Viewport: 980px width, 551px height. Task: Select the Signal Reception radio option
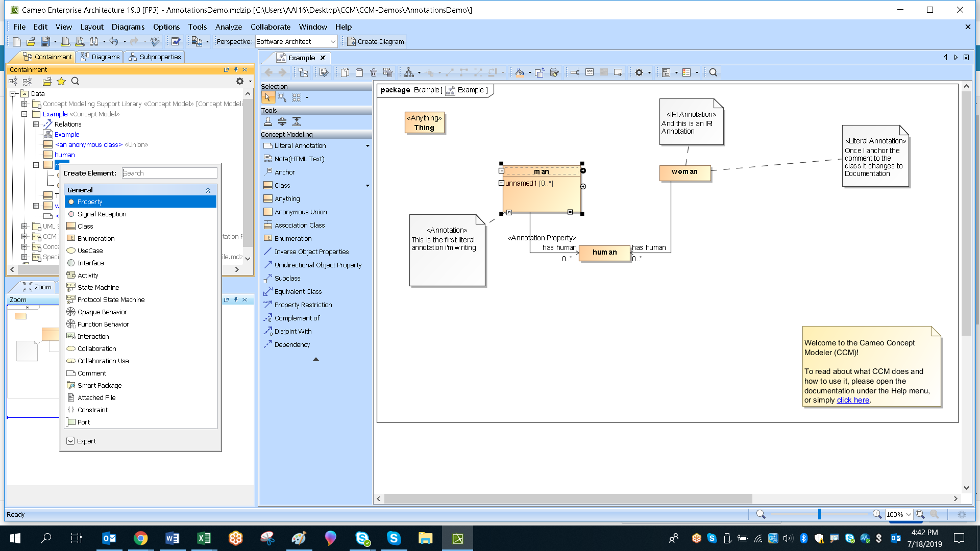pos(102,214)
